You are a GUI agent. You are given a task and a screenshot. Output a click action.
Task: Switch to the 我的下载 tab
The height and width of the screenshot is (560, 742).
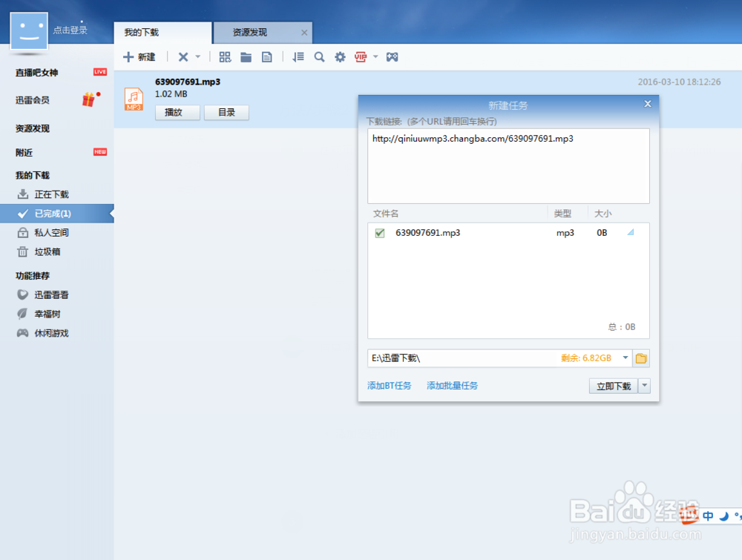162,33
